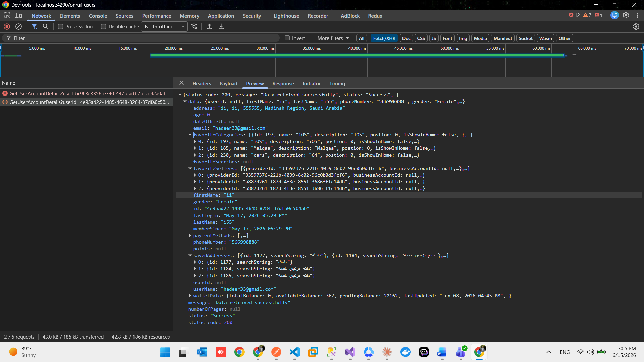Select inspect element picker icon
644x362 pixels.
pos(7,15)
